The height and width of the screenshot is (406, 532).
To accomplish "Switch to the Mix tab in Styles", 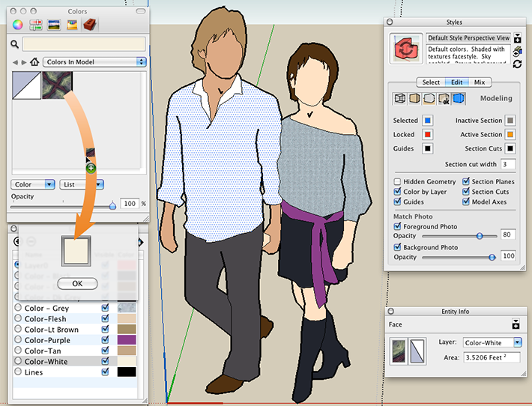I will pyautogui.click(x=480, y=82).
